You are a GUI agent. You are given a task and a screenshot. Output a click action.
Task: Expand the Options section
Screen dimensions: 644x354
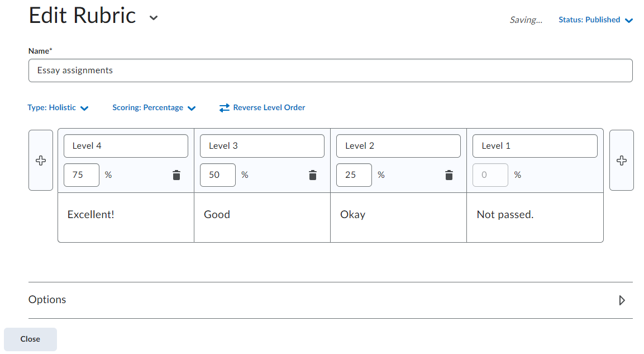click(622, 300)
